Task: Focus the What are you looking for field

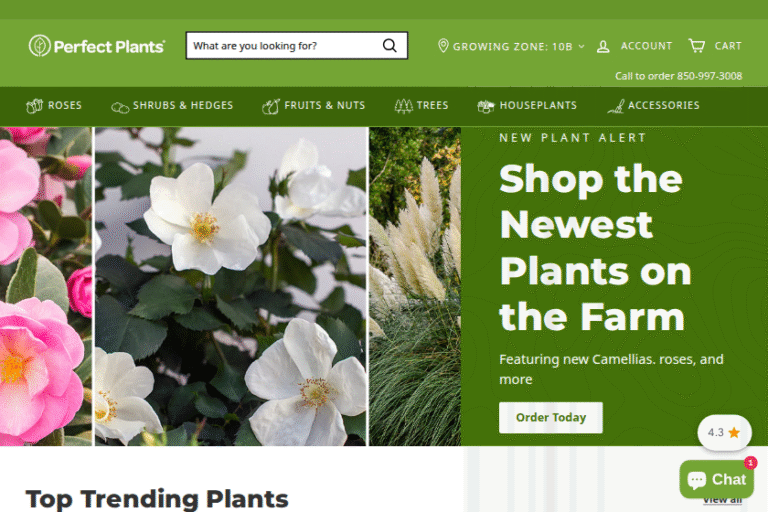Action: click(x=284, y=46)
